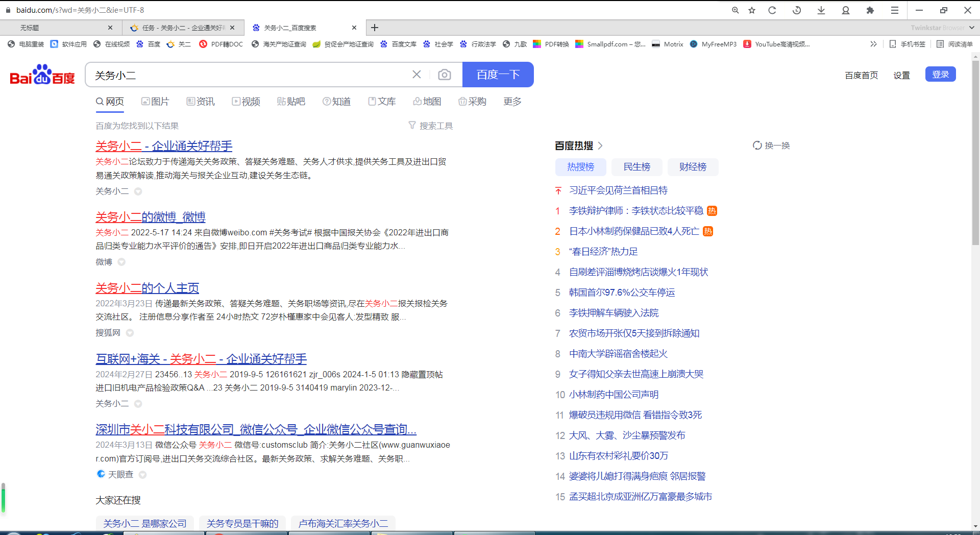This screenshot has height=535, width=980.
Task: Reload the page using refresh icon
Action: (772, 10)
